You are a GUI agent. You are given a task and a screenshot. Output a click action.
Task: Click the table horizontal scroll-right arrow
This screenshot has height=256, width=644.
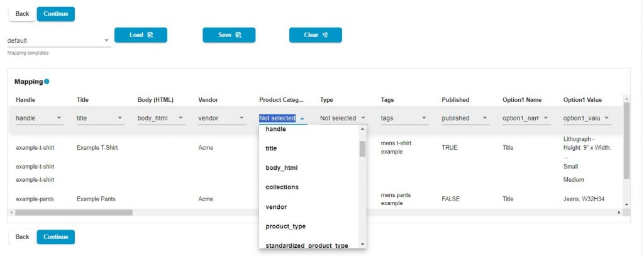[x=619, y=213]
